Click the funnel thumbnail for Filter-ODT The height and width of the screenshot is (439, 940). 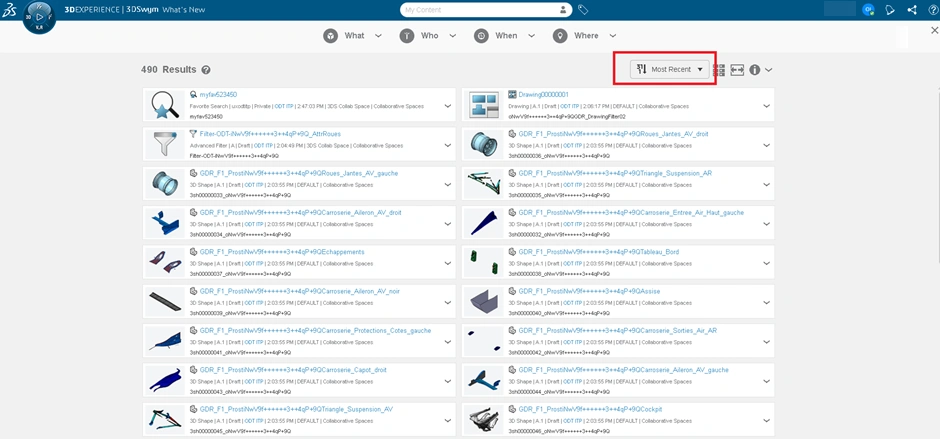164,145
